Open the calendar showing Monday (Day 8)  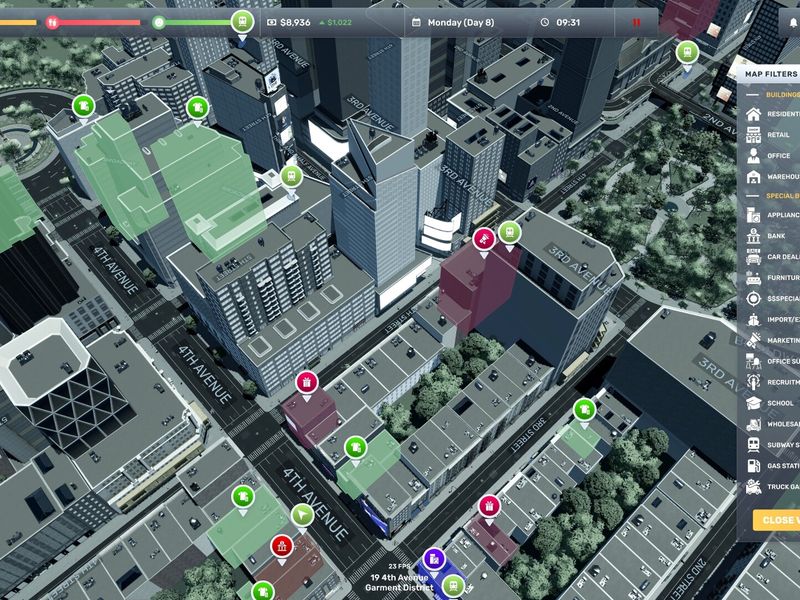[453, 22]
